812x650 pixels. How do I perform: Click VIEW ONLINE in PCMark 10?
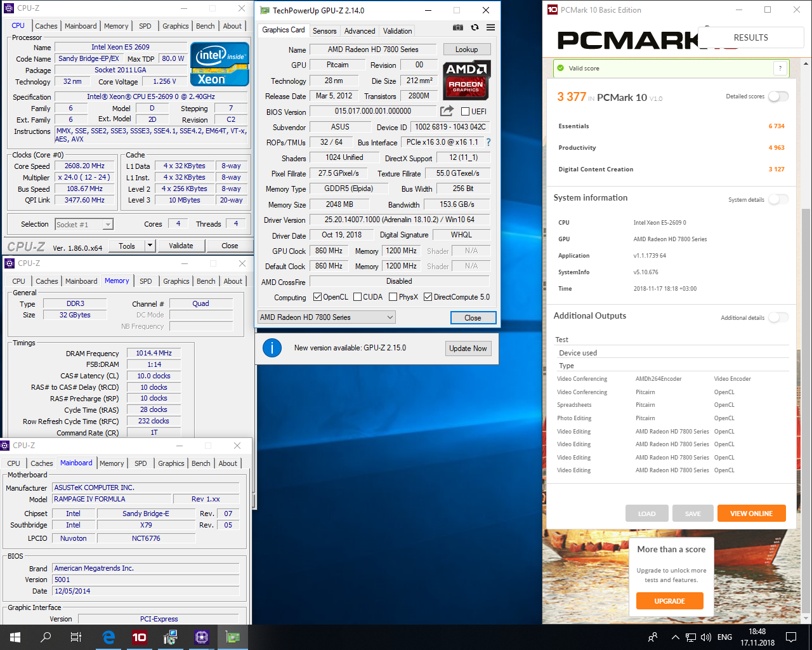tap(751, 514)
